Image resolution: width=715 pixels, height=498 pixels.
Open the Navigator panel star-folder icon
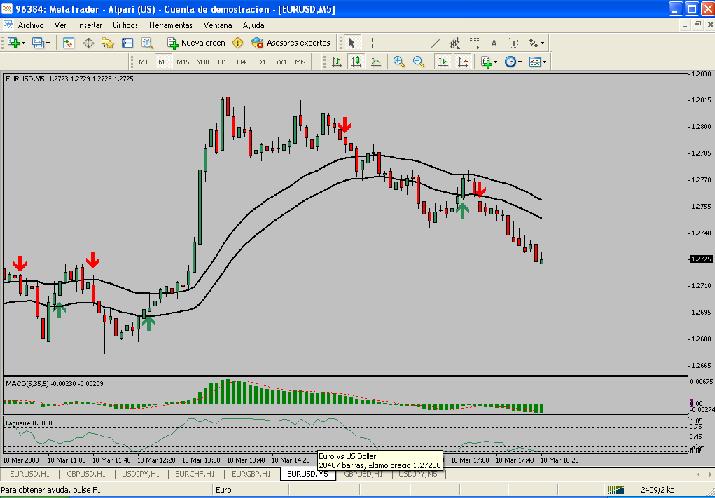pos(108,43)
